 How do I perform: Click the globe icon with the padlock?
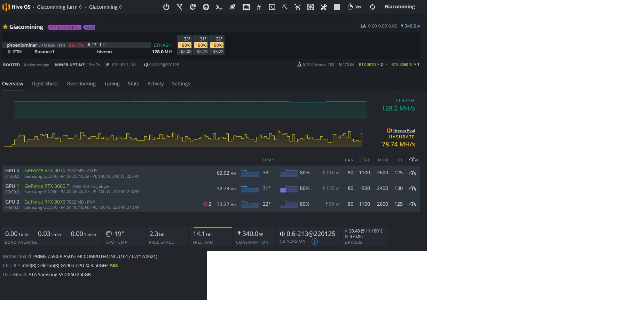tap(193, 7)
